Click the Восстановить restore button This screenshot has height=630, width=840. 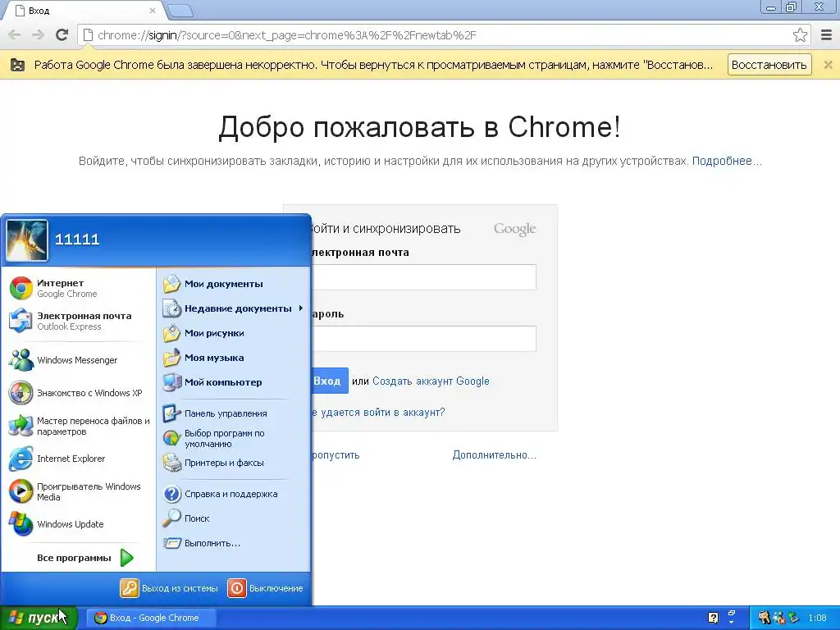point(769,65)
